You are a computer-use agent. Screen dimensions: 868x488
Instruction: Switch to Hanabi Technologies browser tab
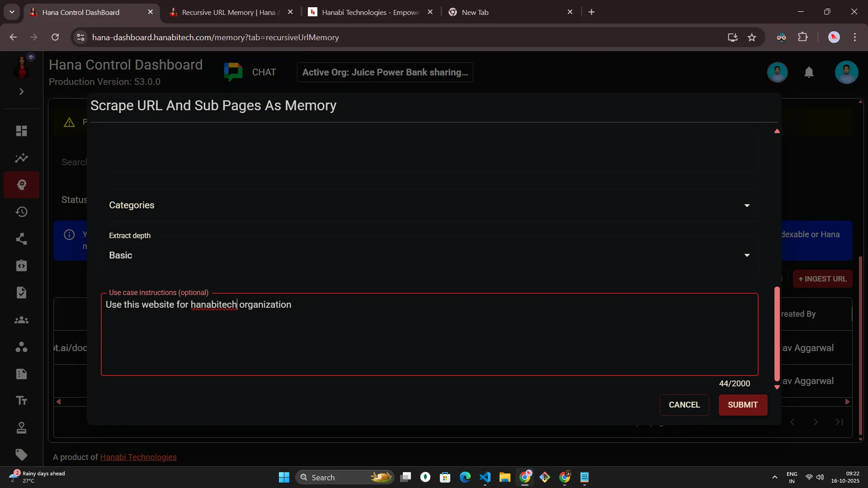(370, 12)
